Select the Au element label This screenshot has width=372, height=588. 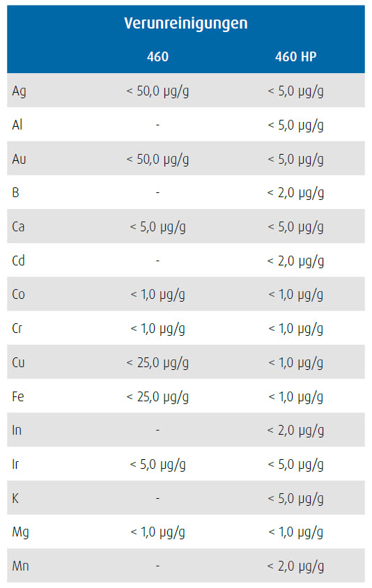(19, 159)
